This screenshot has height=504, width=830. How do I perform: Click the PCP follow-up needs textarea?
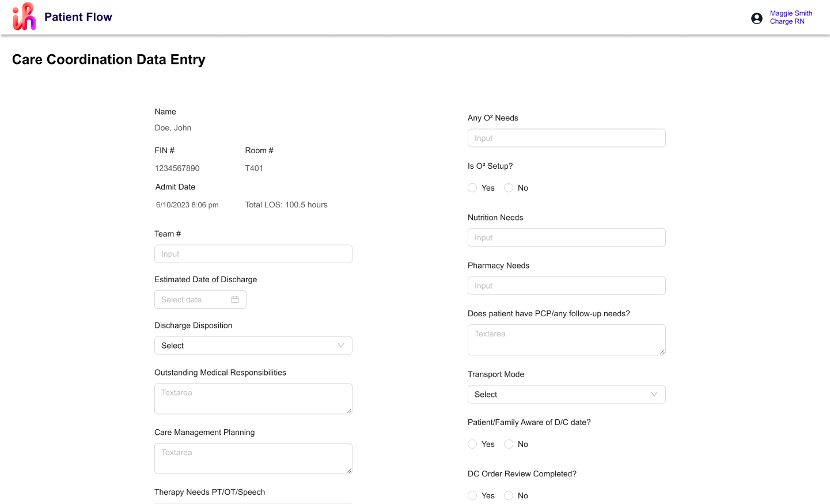click(566, 340)
